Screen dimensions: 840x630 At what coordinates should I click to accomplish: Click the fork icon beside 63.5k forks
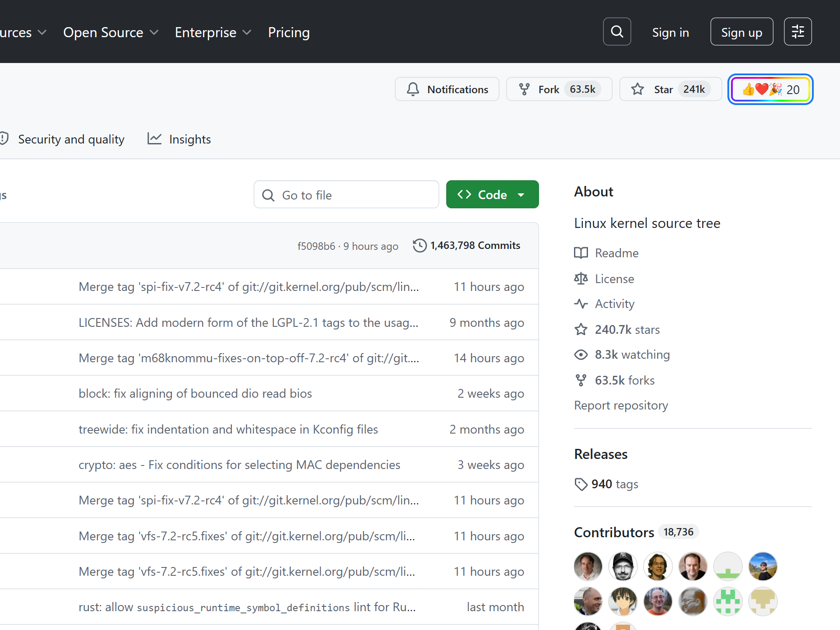click(x=581, y=380)
